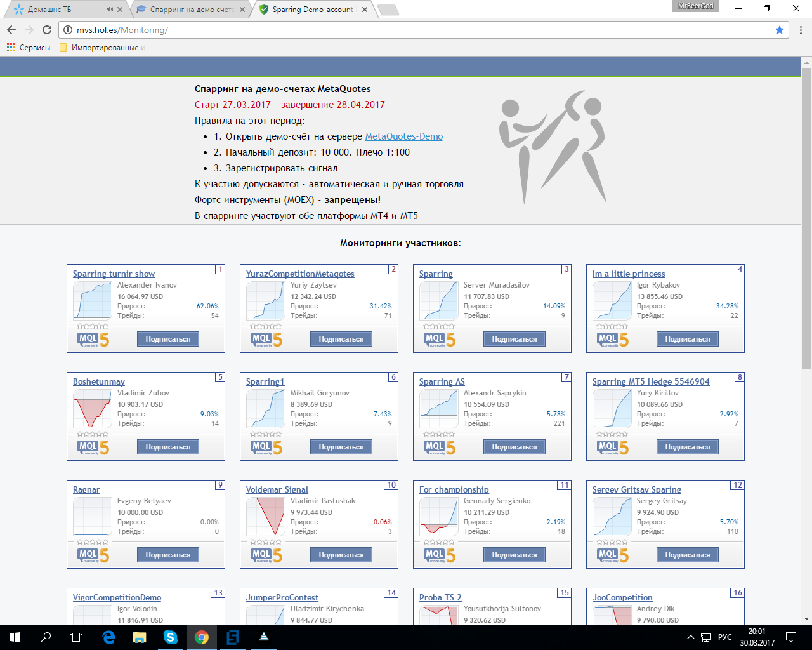Open Task View on the taskbar
Viewport: 812px width, 650px height.
tap(76, 637)
